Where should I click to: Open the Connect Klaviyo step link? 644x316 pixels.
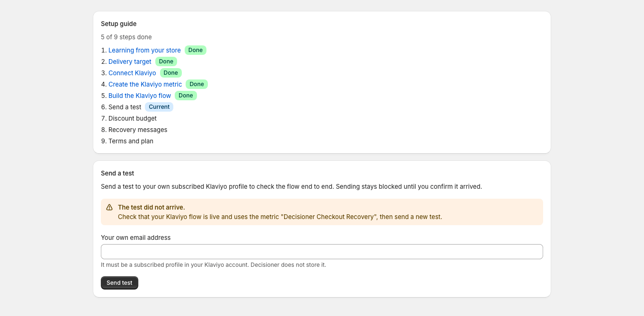tap(132, 73)
